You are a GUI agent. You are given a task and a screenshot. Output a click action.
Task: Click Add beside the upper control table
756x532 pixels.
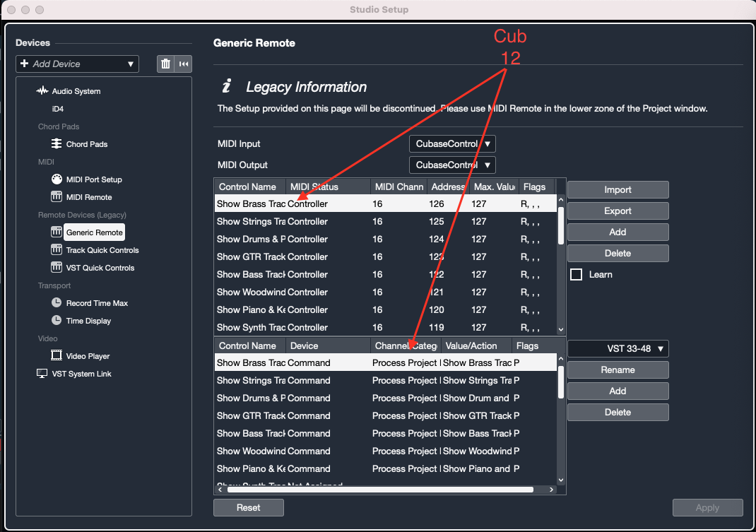(x=618, y=232)
